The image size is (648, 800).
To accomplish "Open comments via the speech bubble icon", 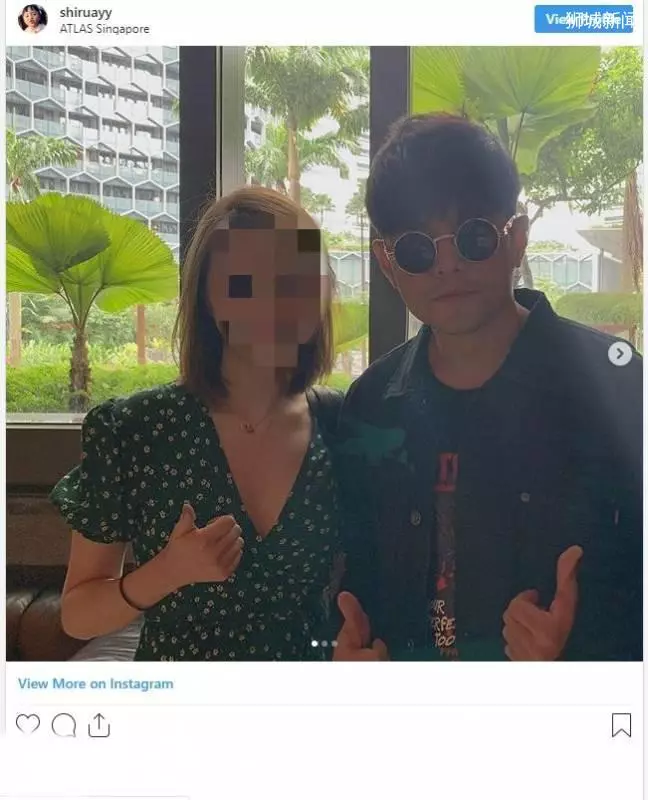I will 64,725.
